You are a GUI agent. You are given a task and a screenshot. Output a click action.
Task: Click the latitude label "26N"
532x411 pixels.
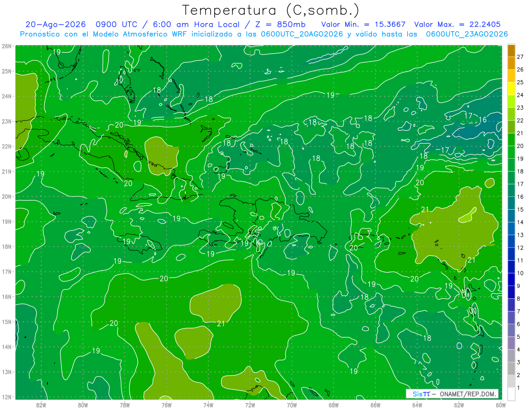click(7, 46)
